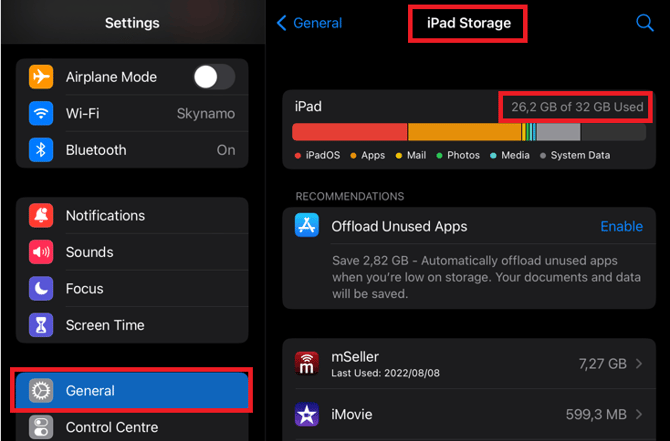
Task: Tap the Airplane Mode icon
Action: click(41, 77)
